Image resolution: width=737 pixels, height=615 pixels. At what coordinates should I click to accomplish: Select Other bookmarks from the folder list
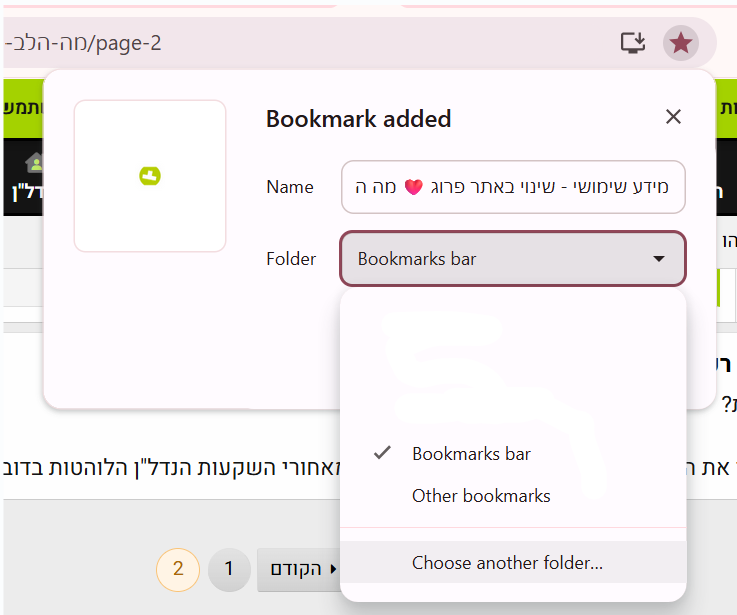pyautogui.click(x=481, y=496)
